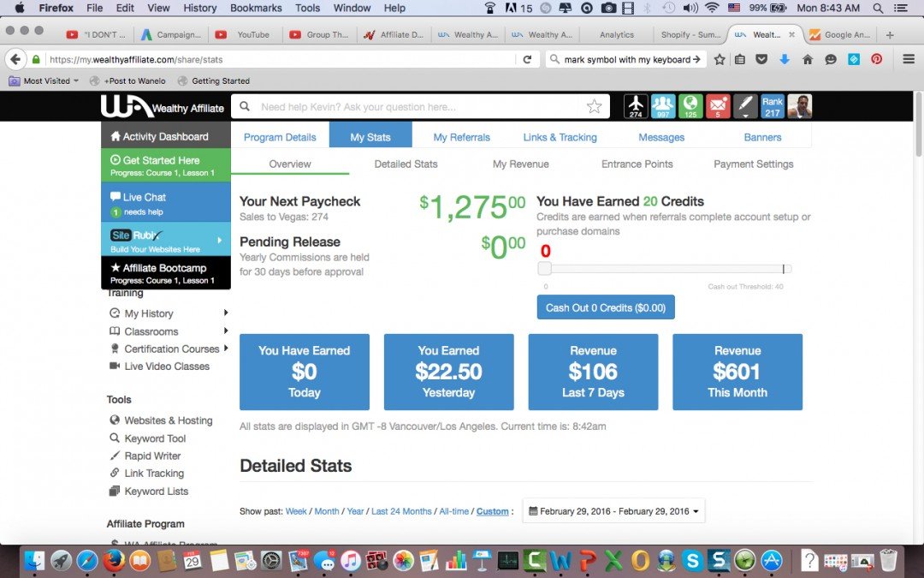Image resolution: width=924 pixels, height=578 pixels.
Task: Go to Firefox home icon
Action: tap(808, 59)
